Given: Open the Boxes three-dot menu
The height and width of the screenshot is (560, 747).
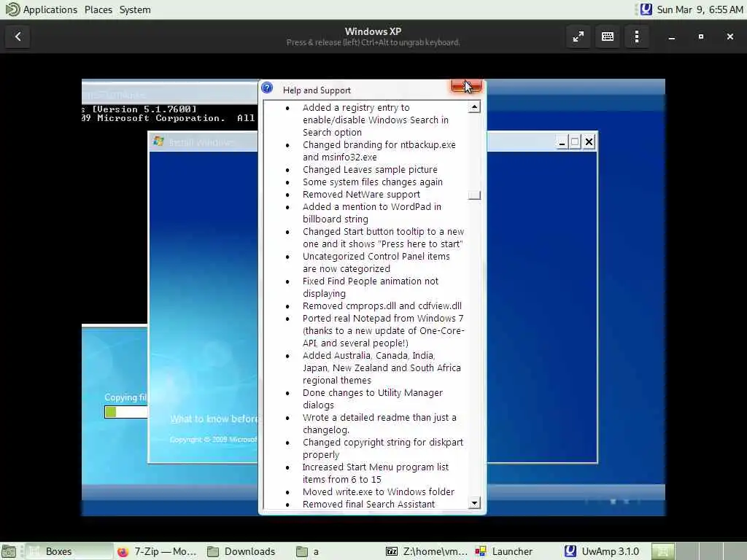Looking at the screenshot, I should (x=636, y=36).
